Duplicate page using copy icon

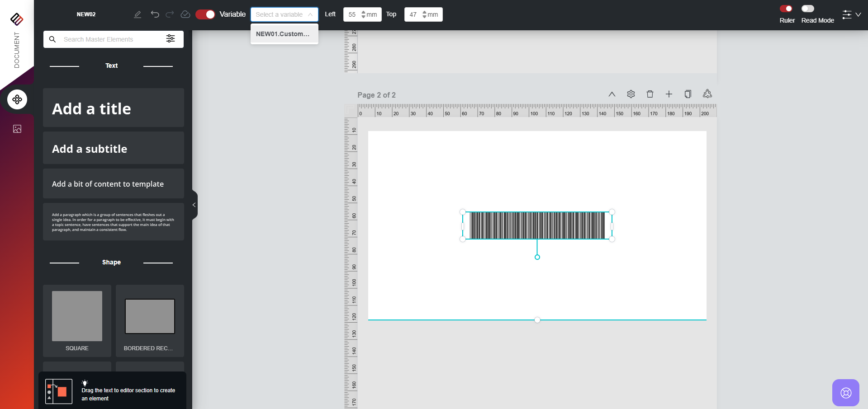click(x=688, y=94)
